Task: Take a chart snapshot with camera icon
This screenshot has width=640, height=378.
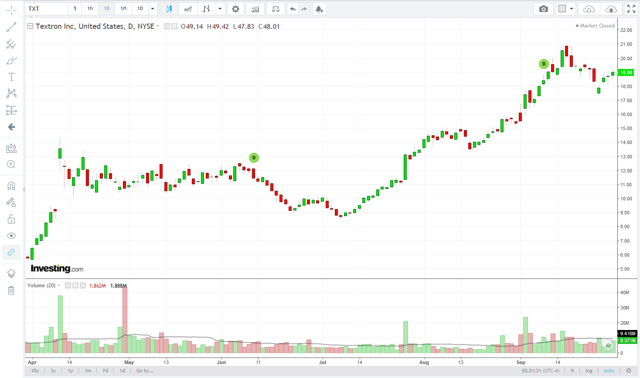Action: [x=543, y=9]
